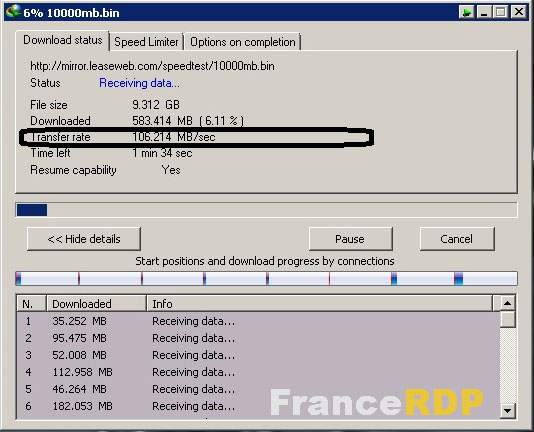Minimize the download window

click(x=484, y=12)
